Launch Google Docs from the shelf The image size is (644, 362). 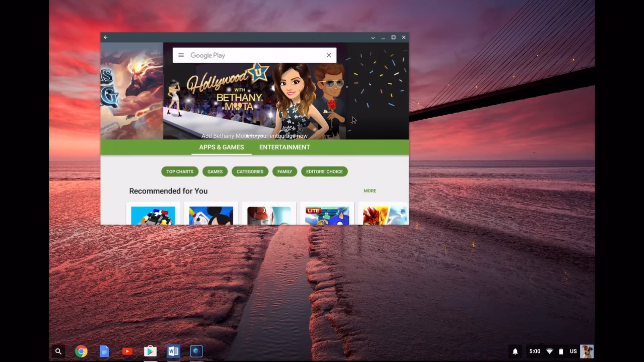(x=104, y=351)
